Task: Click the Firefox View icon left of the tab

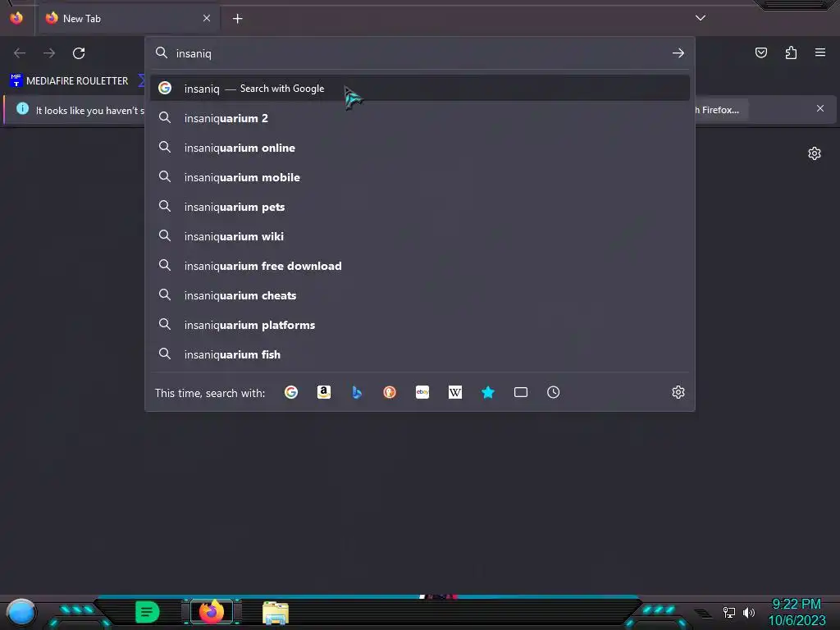Action: 16,18
